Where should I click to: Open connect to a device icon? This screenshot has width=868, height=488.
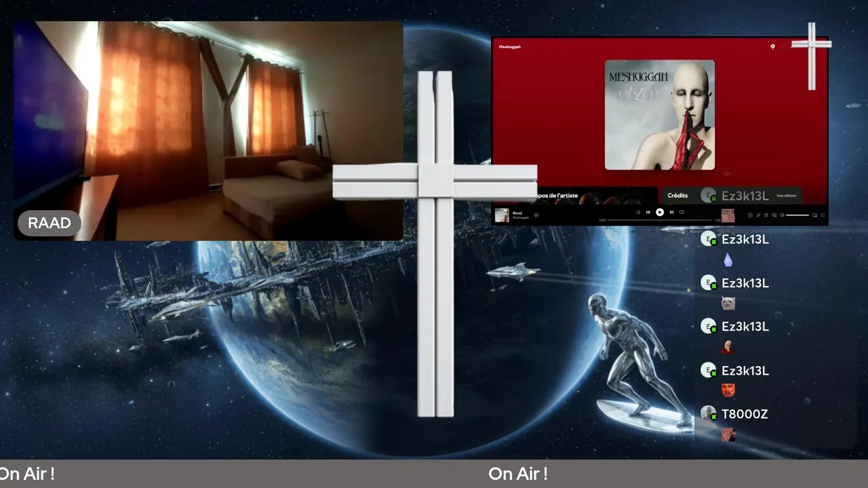tap(774, 216)
